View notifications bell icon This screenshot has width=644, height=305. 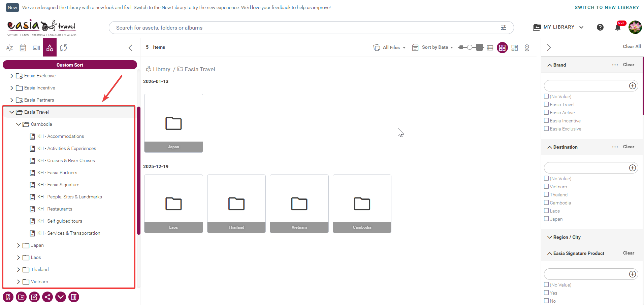pos(618,27)
